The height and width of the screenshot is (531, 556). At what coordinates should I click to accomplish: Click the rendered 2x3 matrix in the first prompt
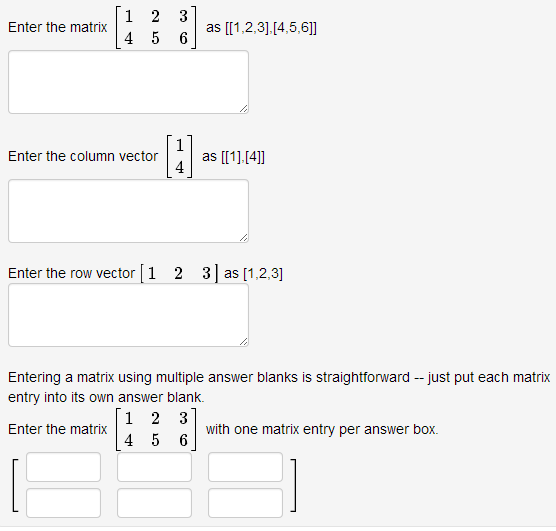coord(156,27)
